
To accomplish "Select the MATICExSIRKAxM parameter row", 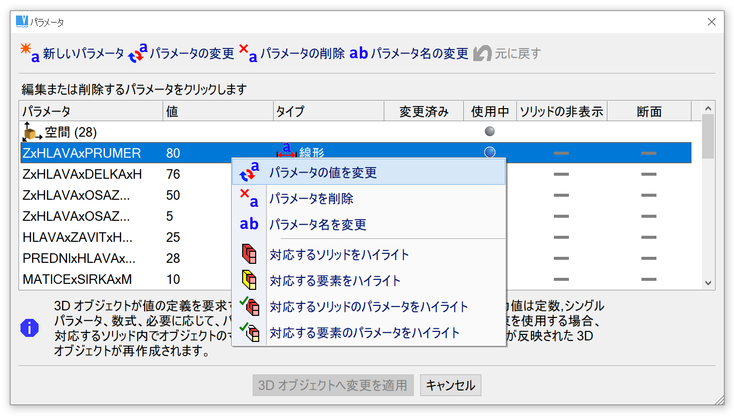I will [82, 279].
